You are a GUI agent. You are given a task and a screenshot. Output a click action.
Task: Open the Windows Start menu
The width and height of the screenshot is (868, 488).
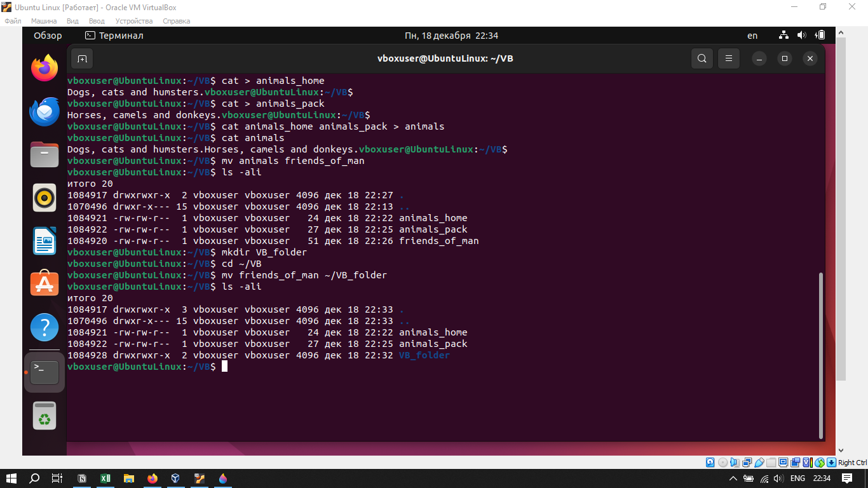[x=11, y=478]
